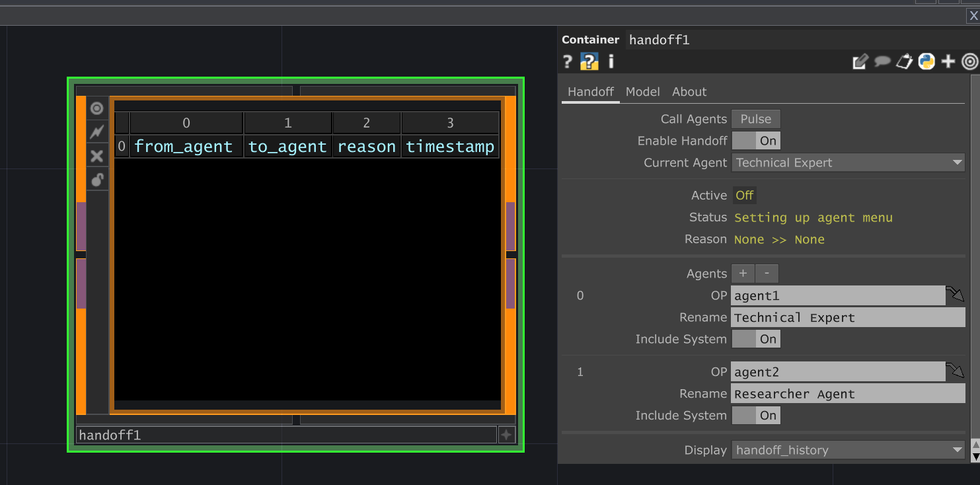
Task: Switch to the Model tab
Action: pyautogui.click(x=642, y=92)
